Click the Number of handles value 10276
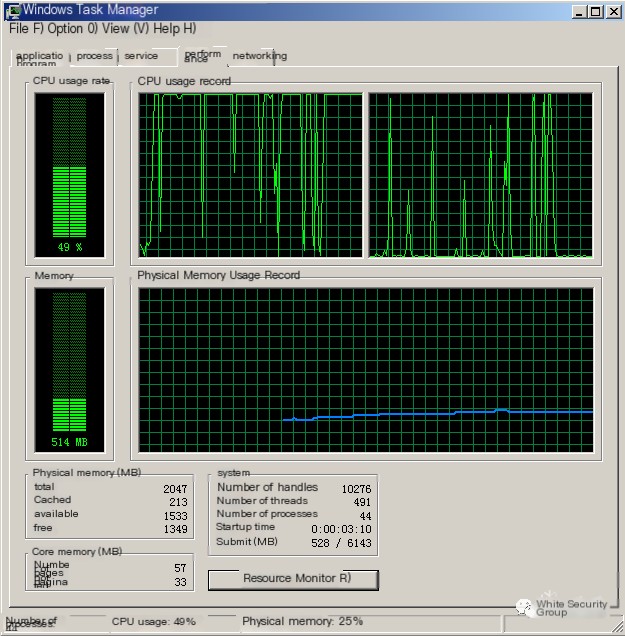The height and width of the screenshot is (636, 625). click(x=357, y=489)
